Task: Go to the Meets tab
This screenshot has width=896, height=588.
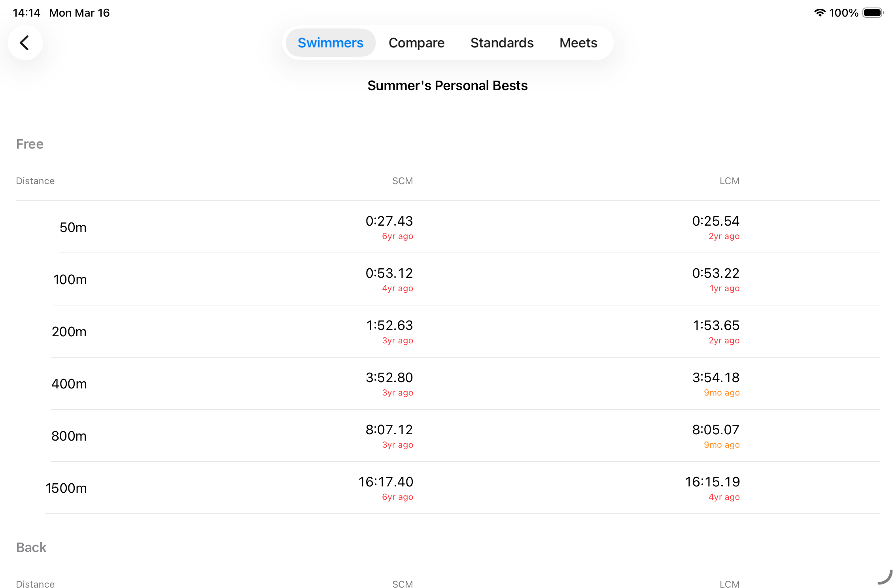Action: pyautogui.click(x=578, y=43)
